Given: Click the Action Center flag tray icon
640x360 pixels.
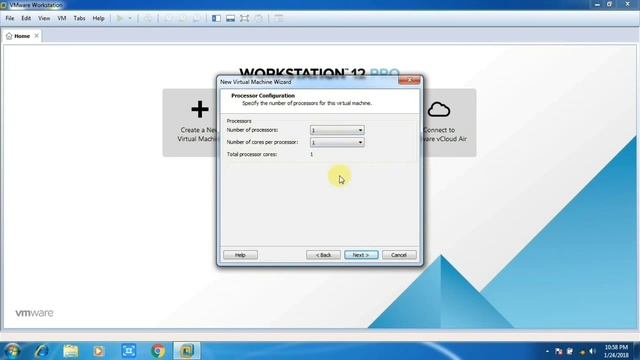Looking at the screenshot, I should pyautogui.click(x=559, y=351).
